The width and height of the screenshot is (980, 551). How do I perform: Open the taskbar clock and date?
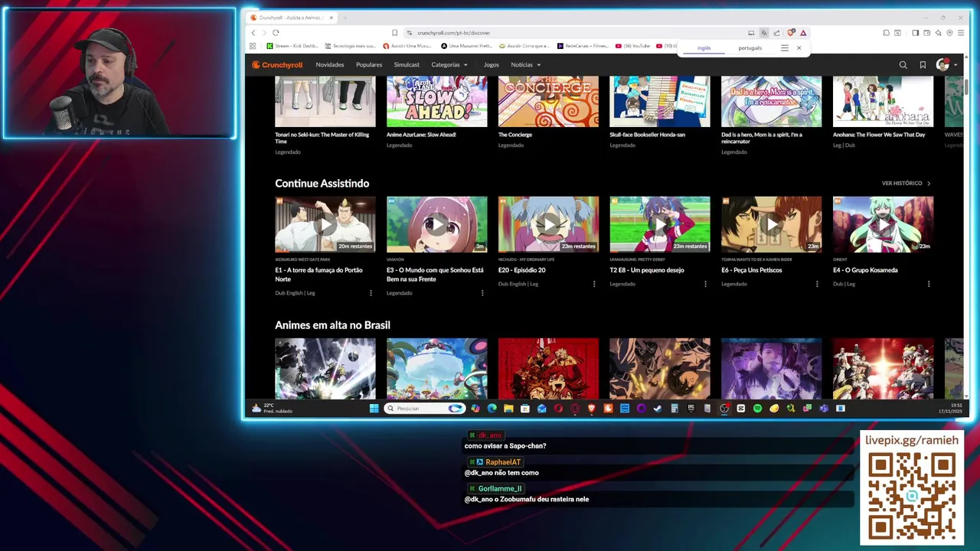(x=951, y=409)
